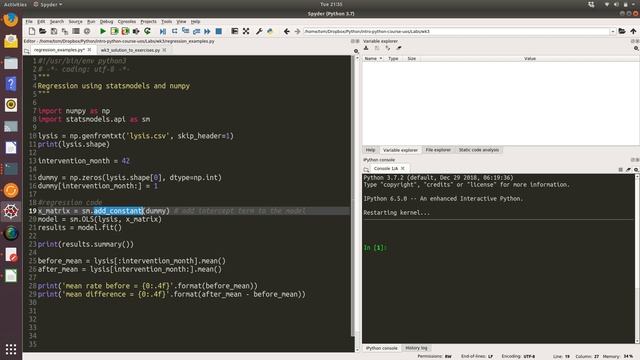640x360 pixels.
Task: Browse editor tabs button
Action: point(27,51)
